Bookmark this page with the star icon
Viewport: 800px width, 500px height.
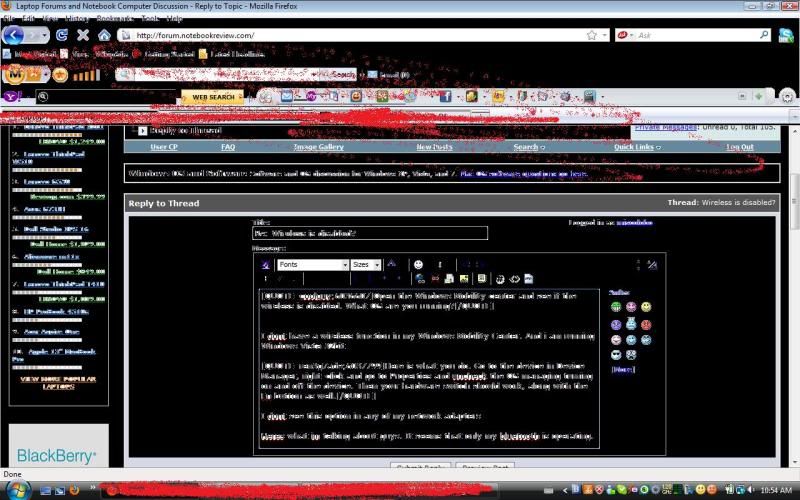point(592,35)
